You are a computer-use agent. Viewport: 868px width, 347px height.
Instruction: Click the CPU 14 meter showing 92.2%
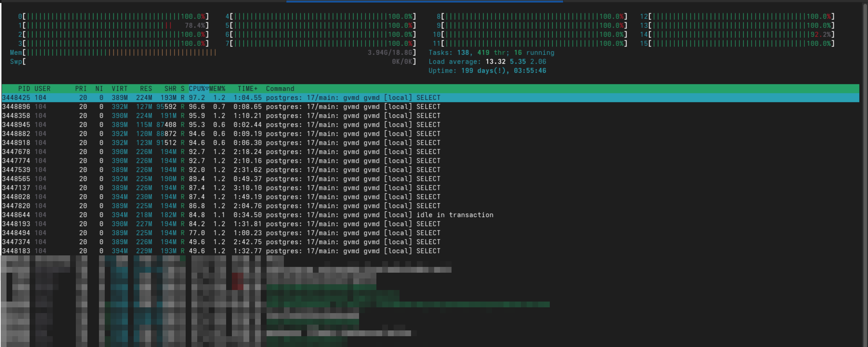click(x=737, y=35)
